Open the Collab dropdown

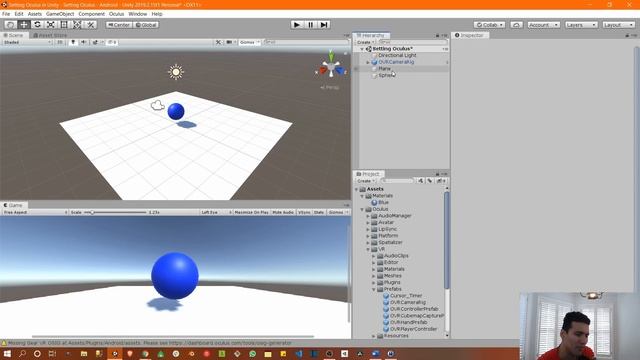pyautogui.click(x=489, y=25)
